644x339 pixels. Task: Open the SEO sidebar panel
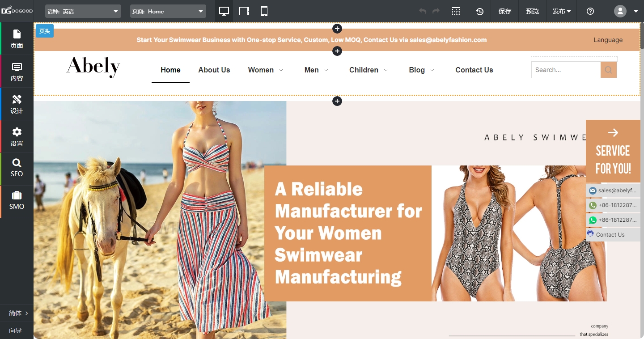17,168
